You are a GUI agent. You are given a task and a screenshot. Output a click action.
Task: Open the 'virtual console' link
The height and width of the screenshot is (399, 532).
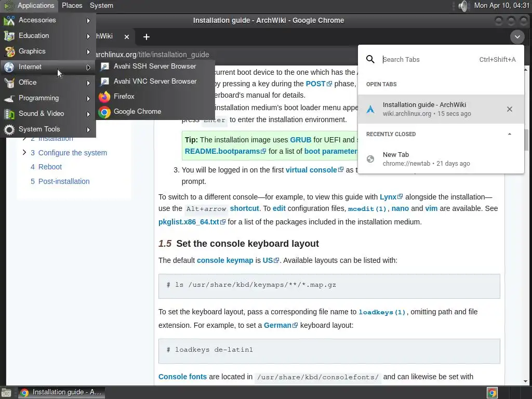pyautogui.click(x=314, y=170)
